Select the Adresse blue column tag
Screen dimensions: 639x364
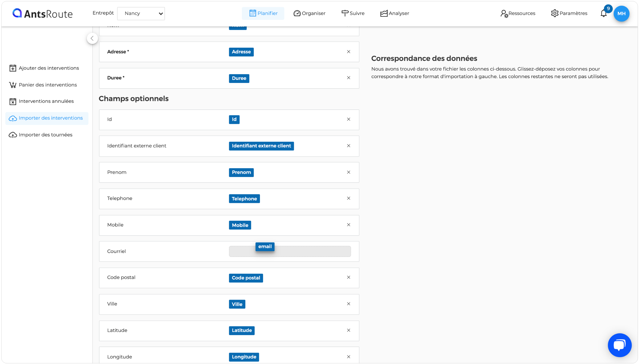[x=241, y=52]
